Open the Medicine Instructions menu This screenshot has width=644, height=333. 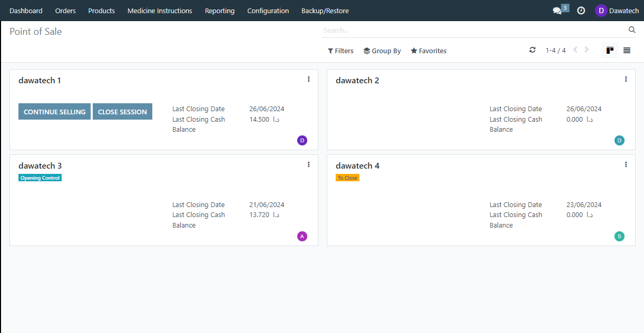[x=160, y=11]
